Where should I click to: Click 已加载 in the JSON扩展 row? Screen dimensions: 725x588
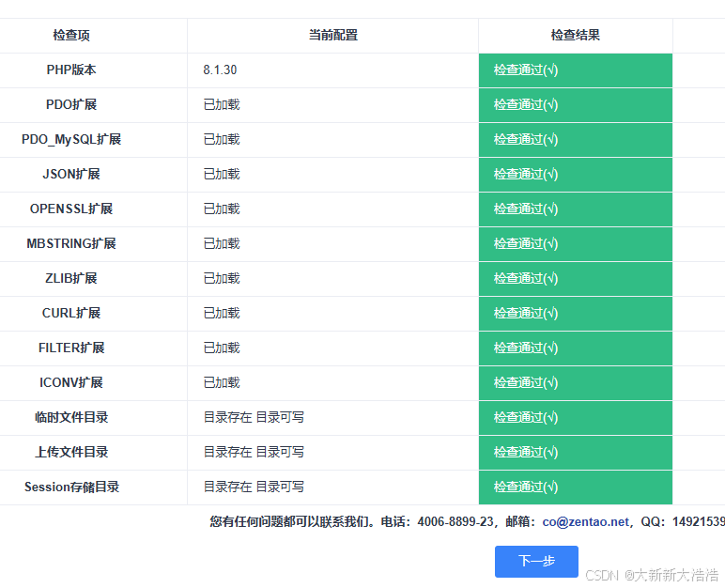click(x=222, y=174)
